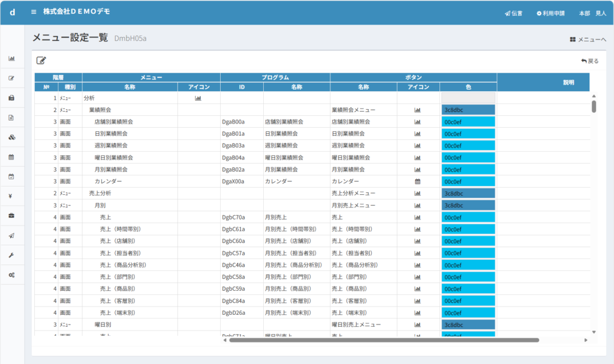The image size is (614, 364).
Task: Open the 本部 見人 user menu
Action: pyautogui.click(x=592, y=13)
